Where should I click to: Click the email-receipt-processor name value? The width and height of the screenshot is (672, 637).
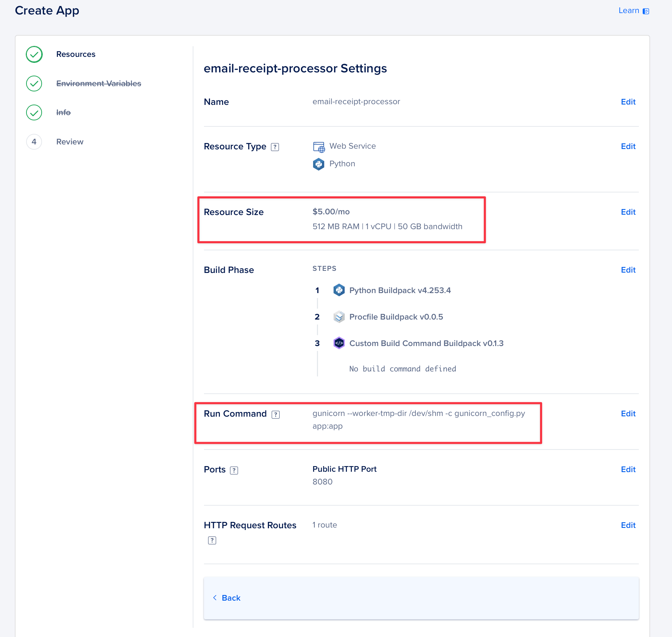tap(356, 102)
